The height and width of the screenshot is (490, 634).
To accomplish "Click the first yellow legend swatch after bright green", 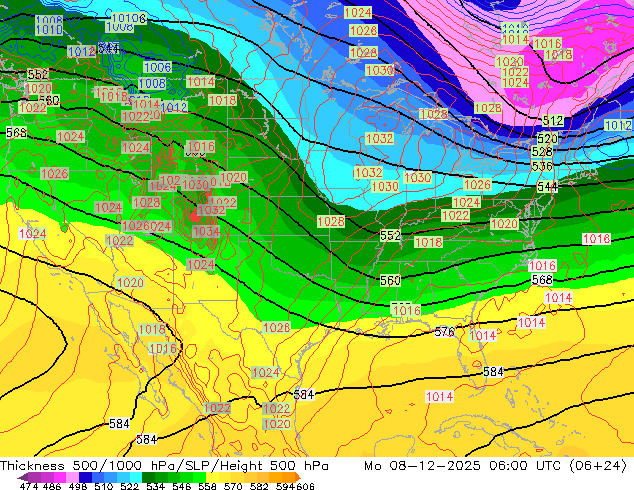I will click(212, 477).
